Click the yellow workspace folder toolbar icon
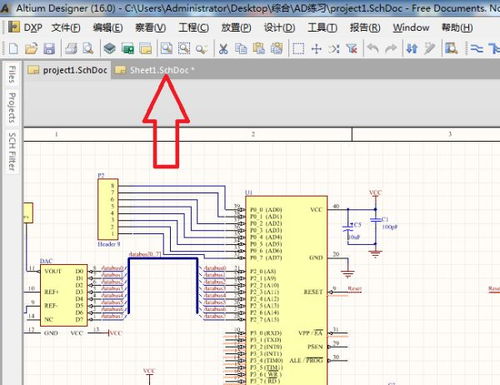This screenshot has width=500, height=385. [x=146, y=49]
